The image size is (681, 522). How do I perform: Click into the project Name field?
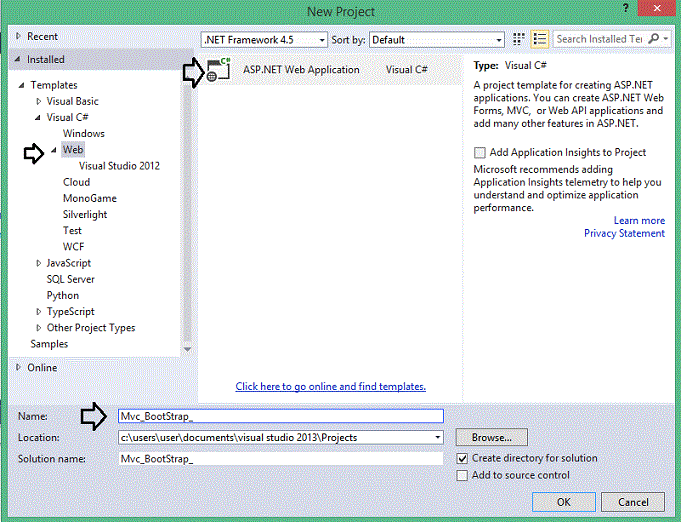pos(281,416)
